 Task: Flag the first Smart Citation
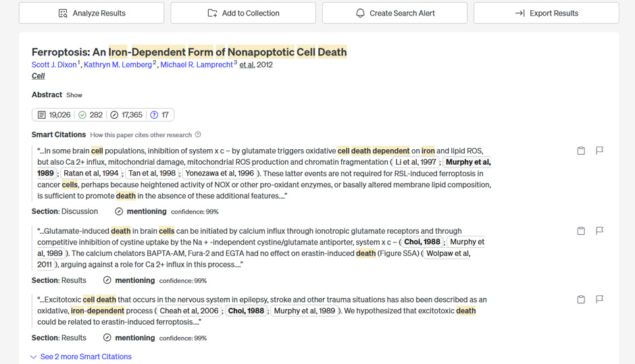pyautogui.click(x=600, y=151)
